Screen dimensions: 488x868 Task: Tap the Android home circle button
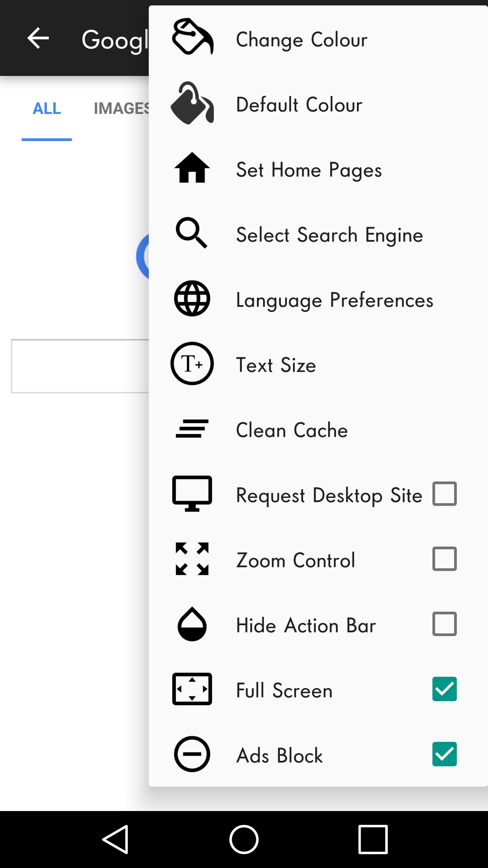[x=244, y=840]
